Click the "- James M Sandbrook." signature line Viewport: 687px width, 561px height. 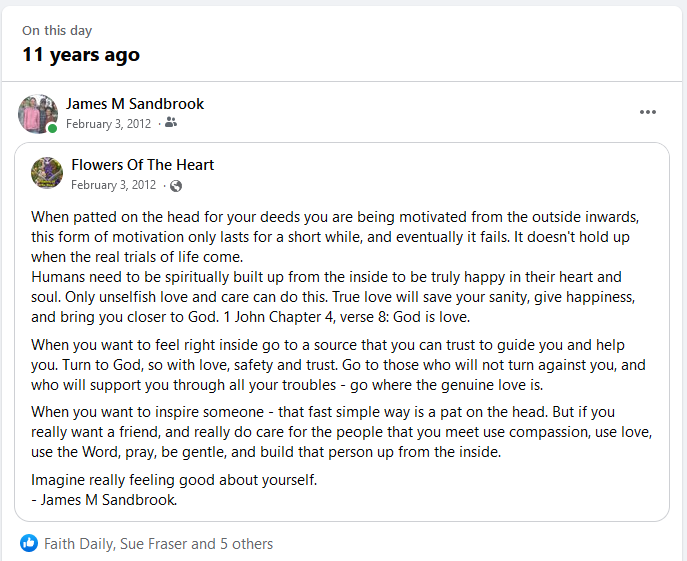(104, 499)
